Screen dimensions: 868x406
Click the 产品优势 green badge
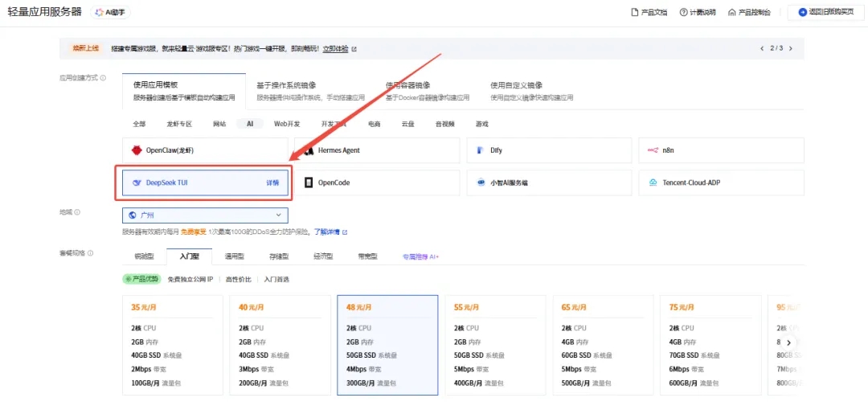coord(141,279)
